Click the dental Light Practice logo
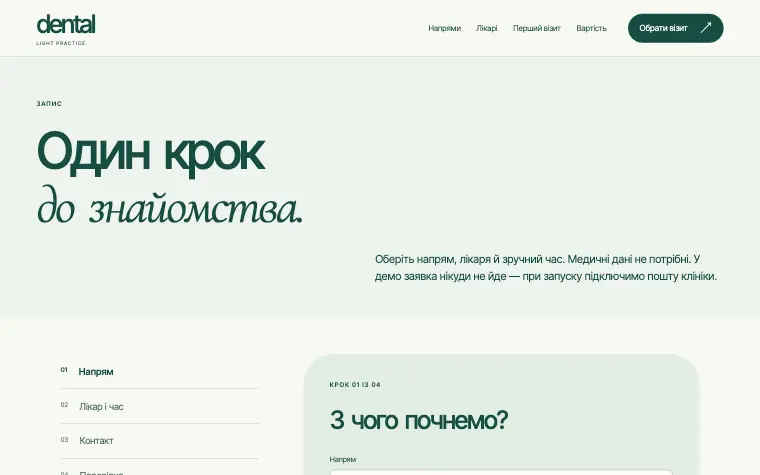This screenshot has height=475, width=760. pos(66,30)
